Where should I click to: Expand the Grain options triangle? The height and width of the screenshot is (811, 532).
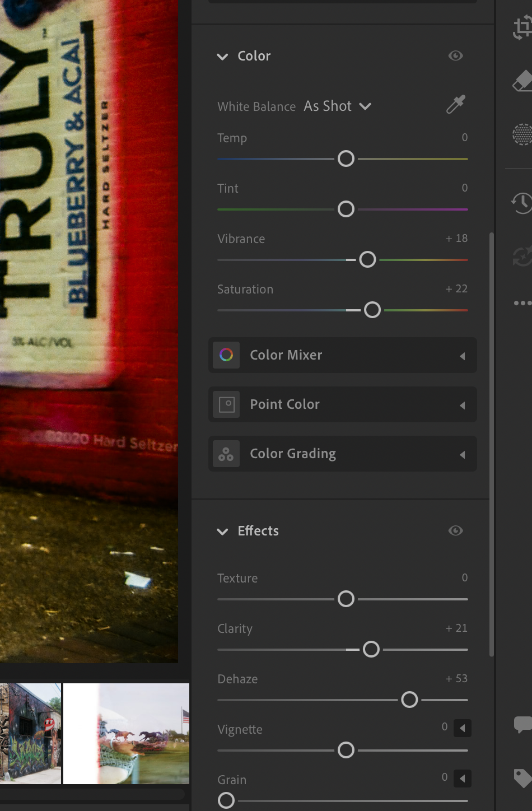tap(462, 779)
